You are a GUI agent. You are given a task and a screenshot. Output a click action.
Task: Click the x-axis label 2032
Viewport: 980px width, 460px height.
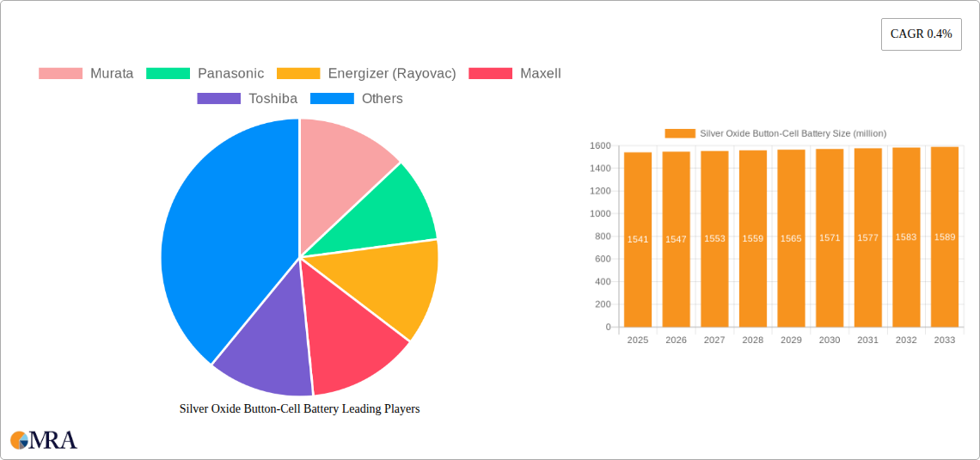(x=906, y=340)
